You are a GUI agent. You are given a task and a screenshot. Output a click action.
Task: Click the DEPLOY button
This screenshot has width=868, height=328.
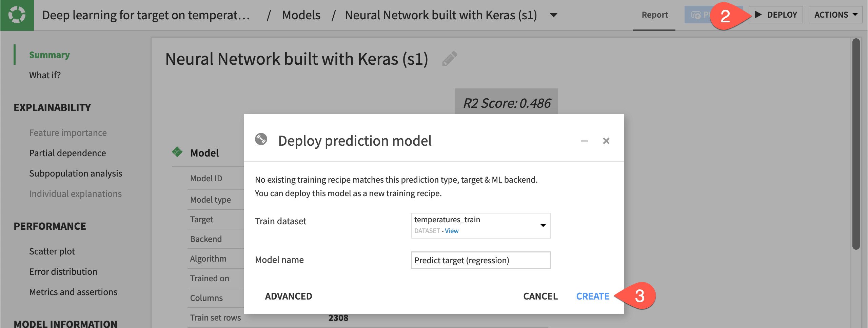pyautogui.click(x=776, y=15)
